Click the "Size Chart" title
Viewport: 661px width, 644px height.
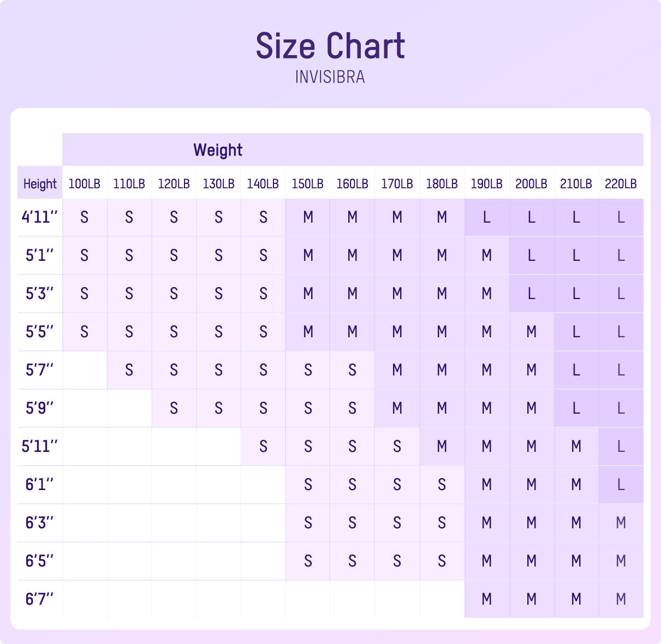tap(330, 46)
